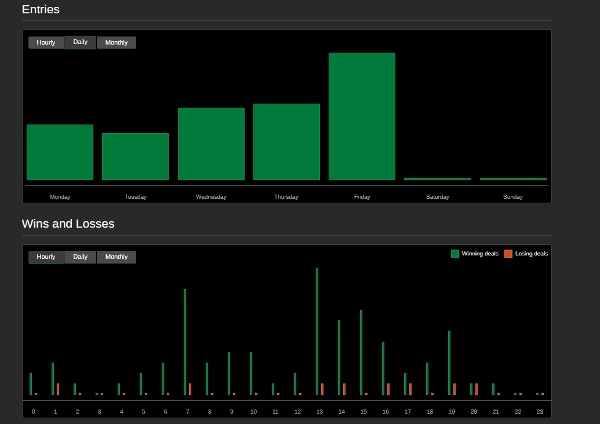Click hour 23 axis label
This screenshot has height=424, width=600.
tap(540, 412)
